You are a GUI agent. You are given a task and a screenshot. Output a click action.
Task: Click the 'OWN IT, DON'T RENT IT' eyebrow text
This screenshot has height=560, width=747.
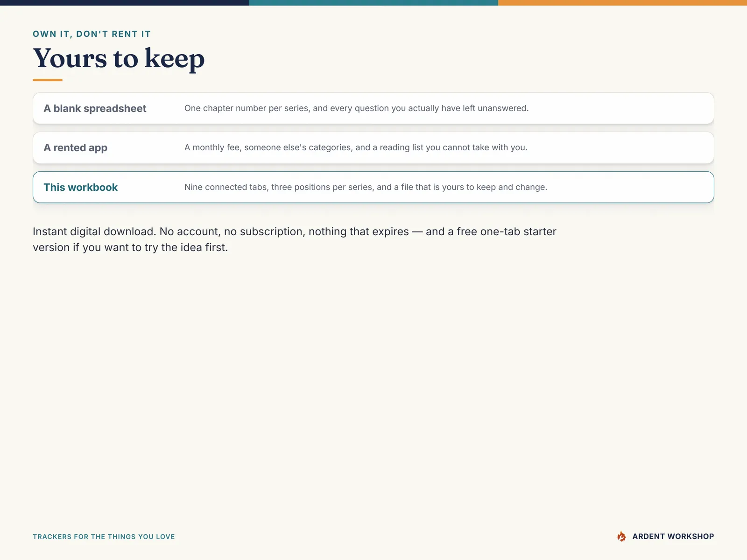coord(92,34)
